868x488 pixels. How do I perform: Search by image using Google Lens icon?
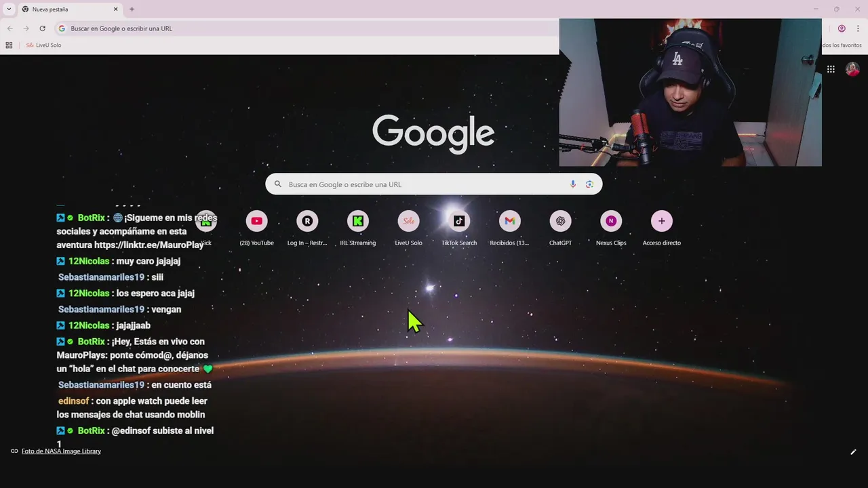click(x=589, y=184)
